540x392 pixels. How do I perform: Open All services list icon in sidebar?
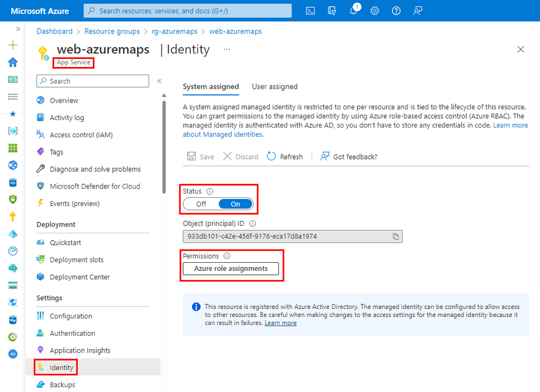point(13,96)
